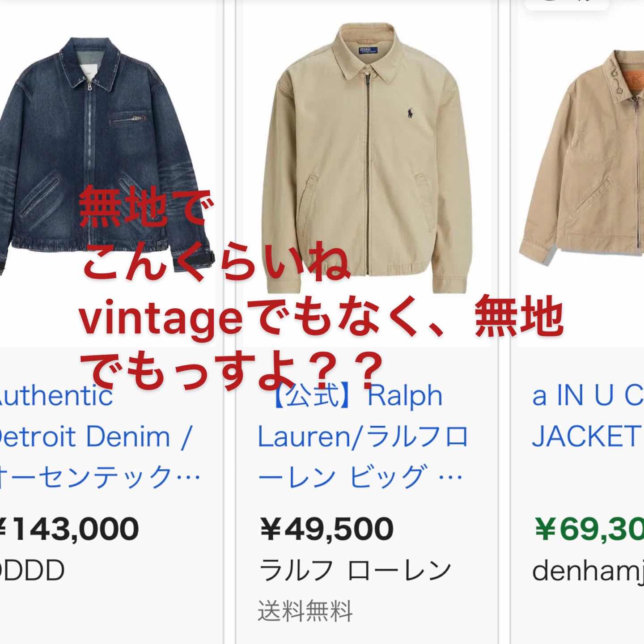Viewport: 644px width, 644px height.
Task: Click the partial badge above the third product
Action: tap(567, 4)
